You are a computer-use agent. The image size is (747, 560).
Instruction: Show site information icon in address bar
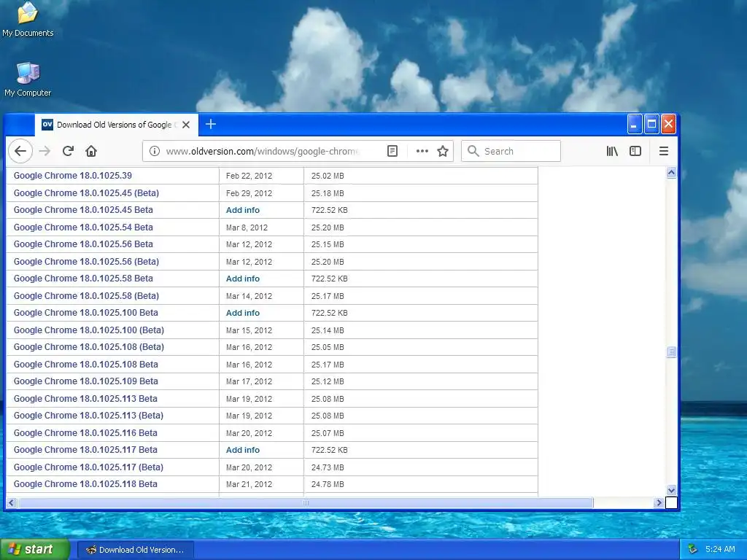(x=155, y=151)
